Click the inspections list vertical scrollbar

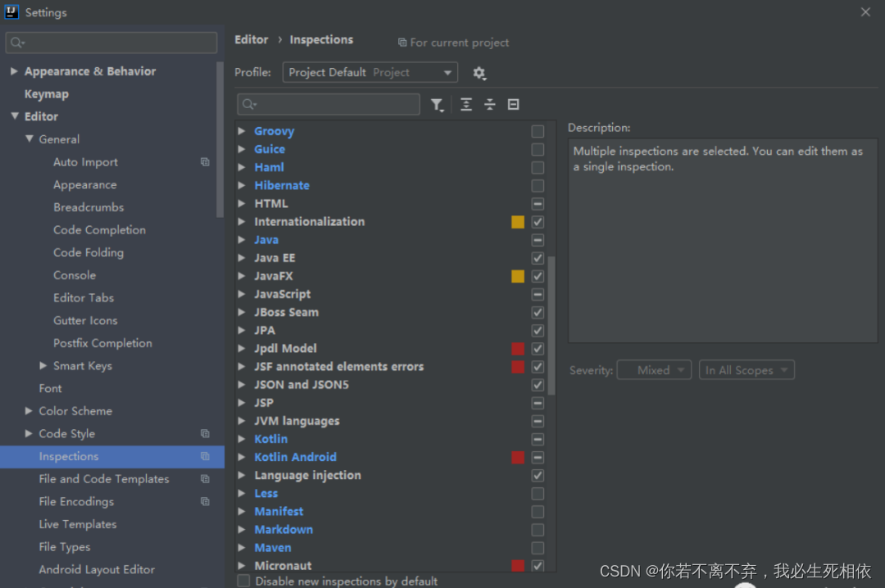coord(551,326)
